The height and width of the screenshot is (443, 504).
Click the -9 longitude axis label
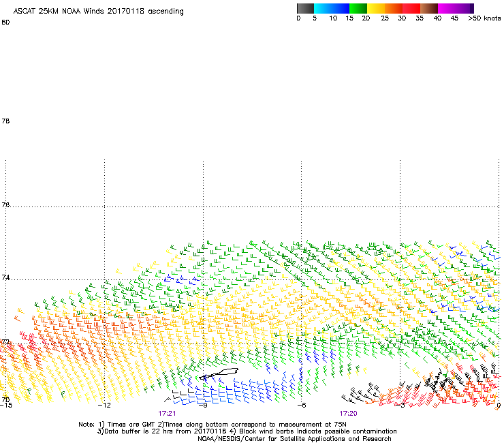[x=203, y=406]
